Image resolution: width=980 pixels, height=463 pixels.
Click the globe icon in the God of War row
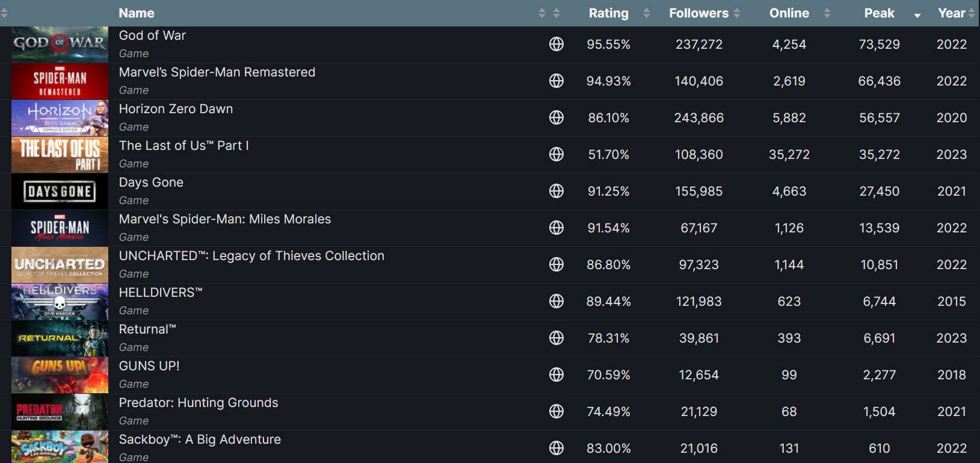pos(556,44)
